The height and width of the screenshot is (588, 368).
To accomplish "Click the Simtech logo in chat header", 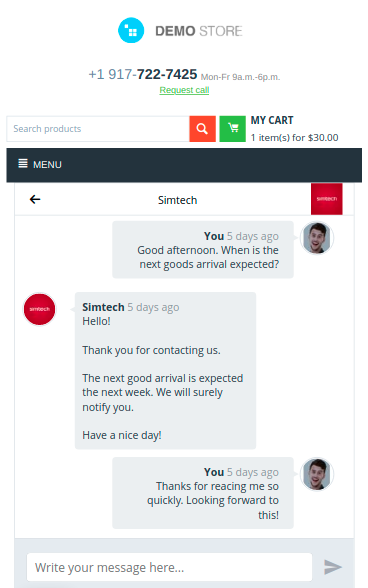I will [326, 199].
